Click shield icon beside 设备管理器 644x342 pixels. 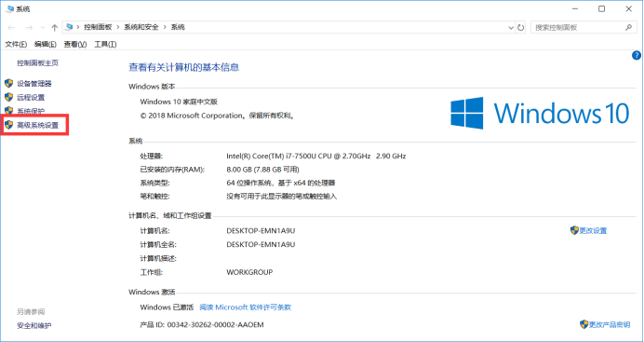(x=9, y=84)
